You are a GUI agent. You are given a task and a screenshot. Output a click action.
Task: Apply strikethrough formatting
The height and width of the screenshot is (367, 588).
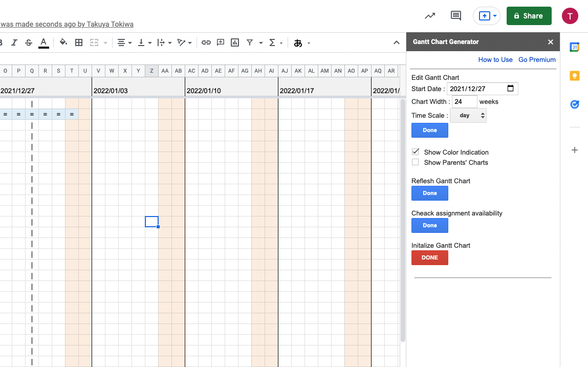click(29, 42)
